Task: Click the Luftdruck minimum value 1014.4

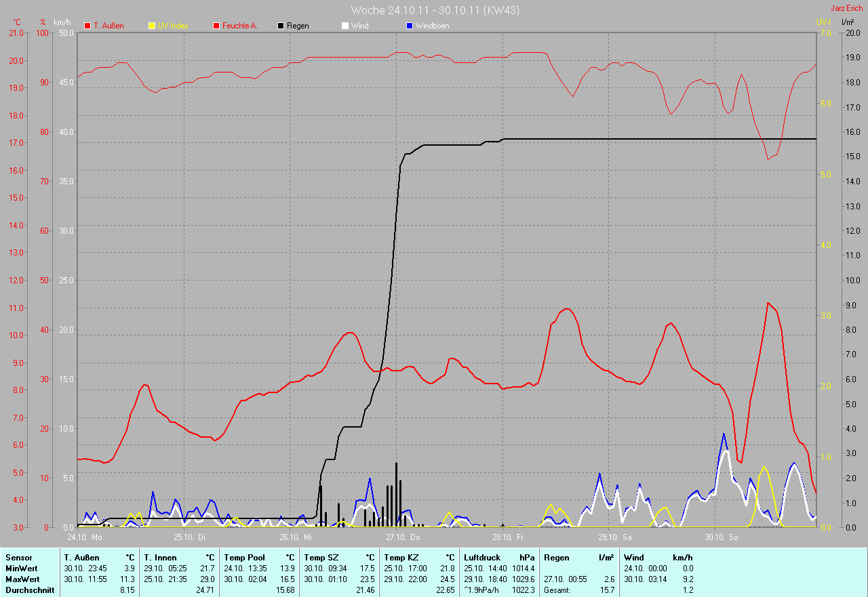Action: pos(522,568)
